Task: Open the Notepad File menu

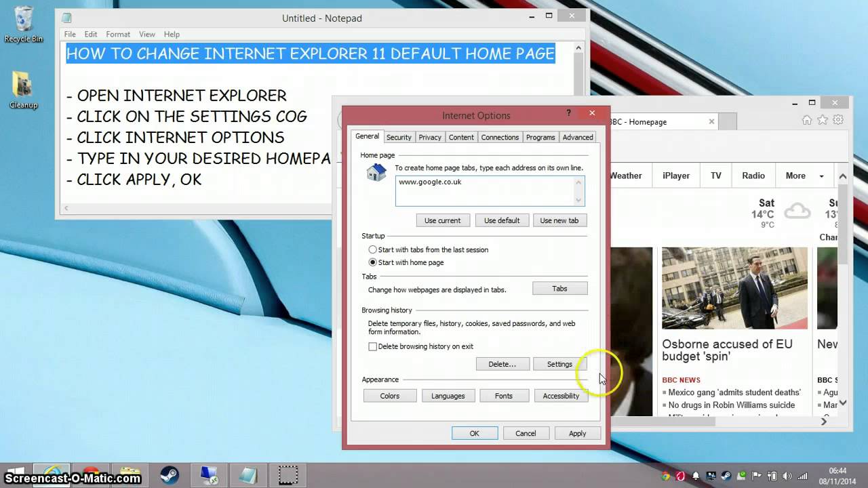Action: [x=70, y=34]
